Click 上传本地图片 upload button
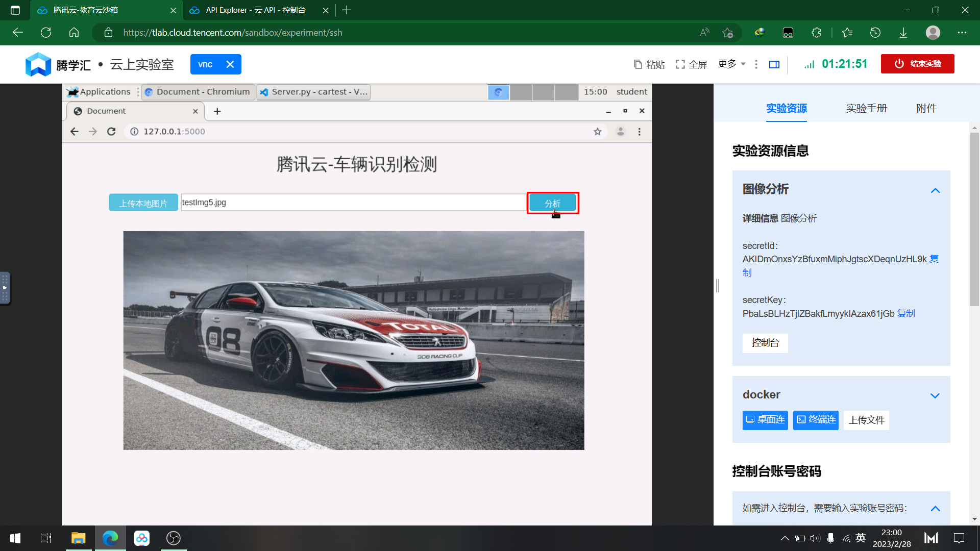Image resolution: width=980 pixels, height=551 pixels. click(143, 203)
